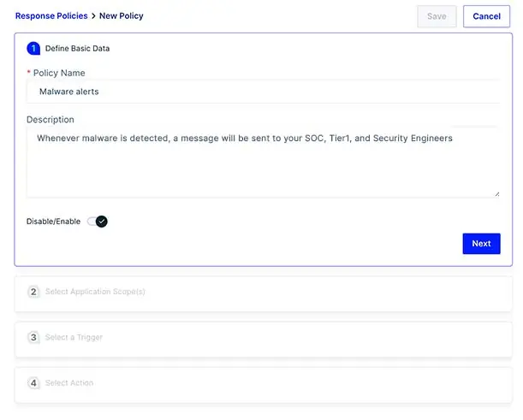Screen dimensions: 523x420
Task: Go back to Response Policies breadcrumb
Action: click(x=51, y=16)
